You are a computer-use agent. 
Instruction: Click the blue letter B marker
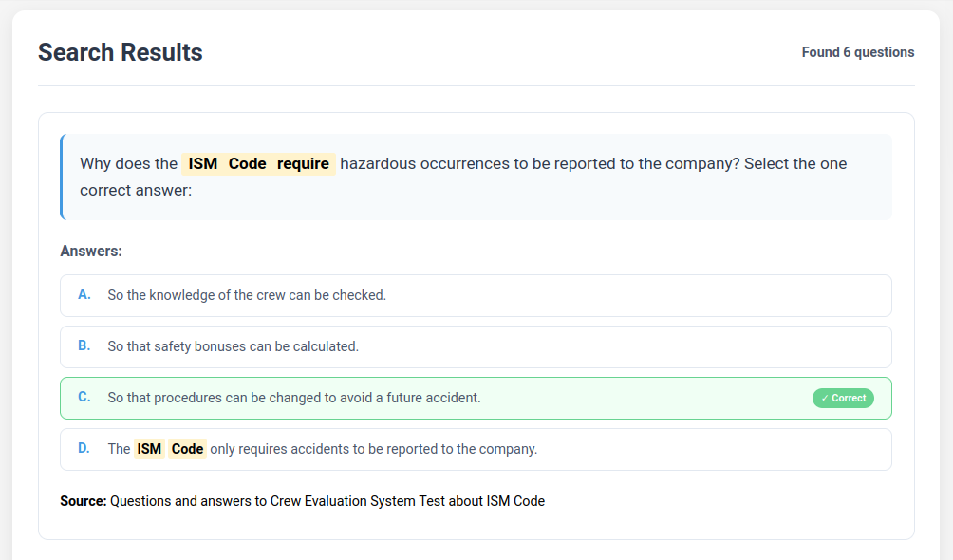[x=84, y=346]
